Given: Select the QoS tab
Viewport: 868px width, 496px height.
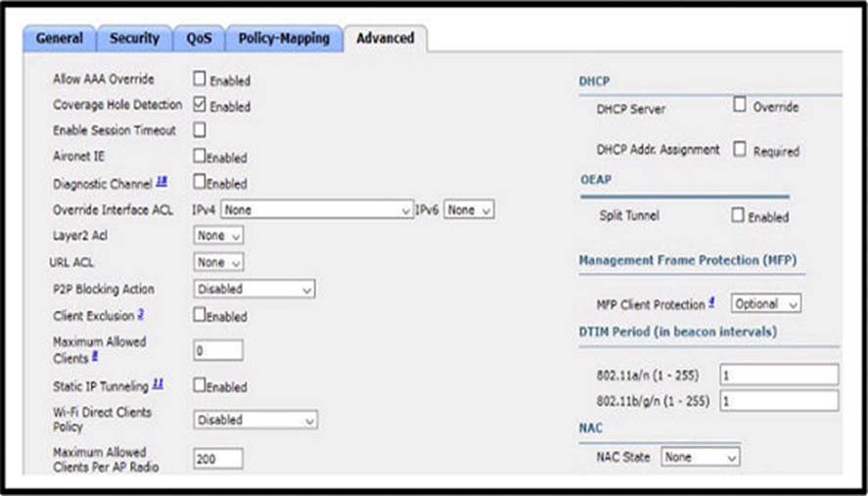Looking at the screenshot, I should point(199,38).
